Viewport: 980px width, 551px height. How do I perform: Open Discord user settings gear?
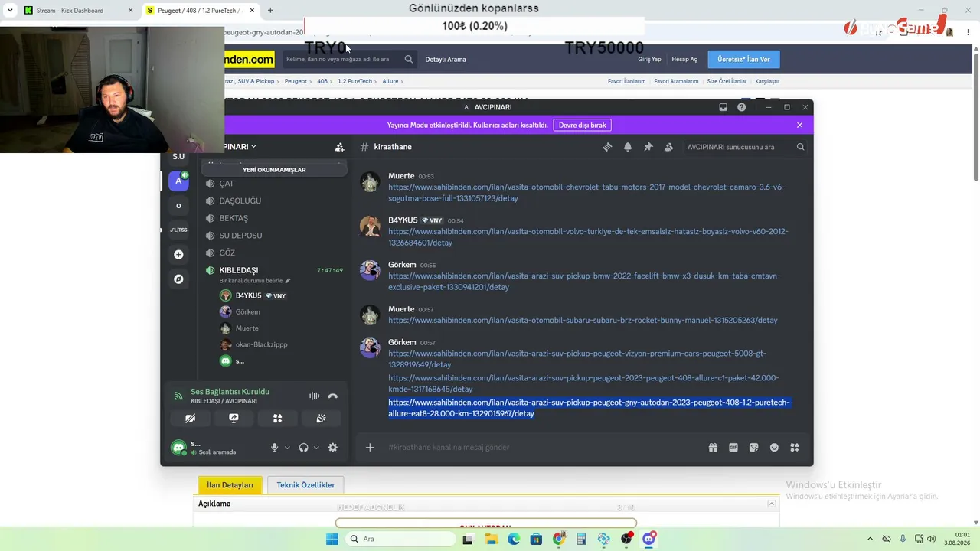332,448
